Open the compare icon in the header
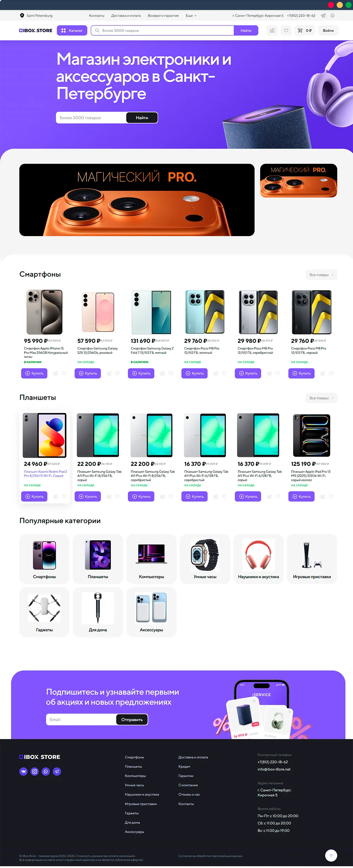Viewport: 353px width, 868px height. click(272, 31)
